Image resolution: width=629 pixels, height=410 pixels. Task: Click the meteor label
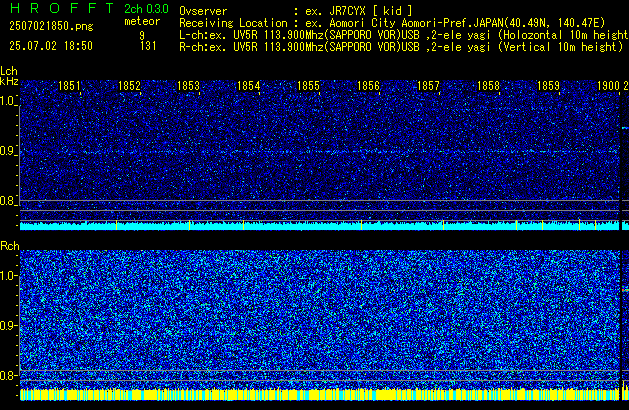coord(142,21)
